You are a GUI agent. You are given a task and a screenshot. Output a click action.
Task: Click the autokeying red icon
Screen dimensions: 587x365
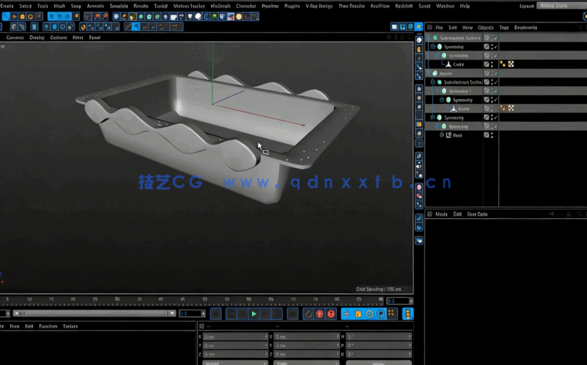[x=331, y=314]
